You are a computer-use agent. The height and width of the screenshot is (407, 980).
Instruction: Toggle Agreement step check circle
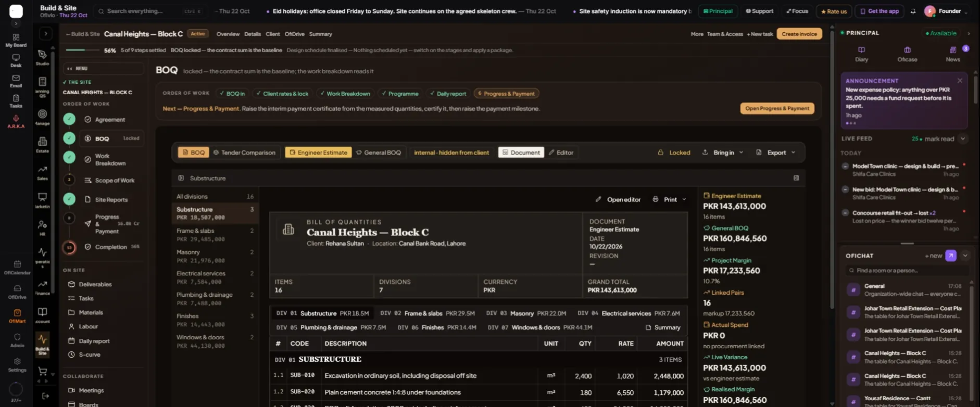[69, 119]
